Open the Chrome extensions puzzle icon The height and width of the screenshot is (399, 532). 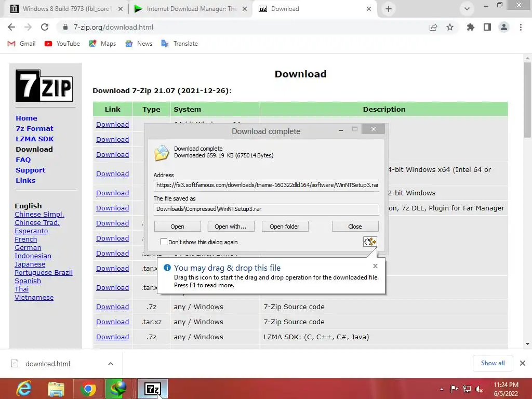pos(471,27)
